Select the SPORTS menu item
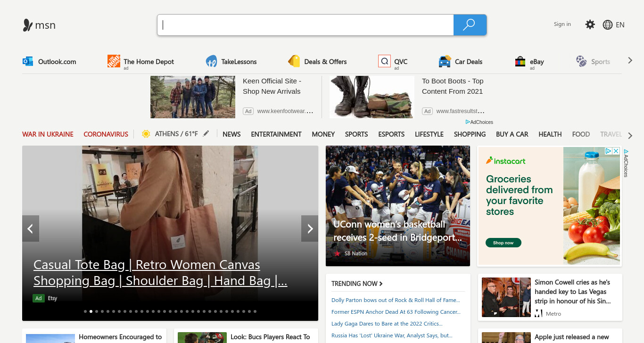The image size is (644, 343). 356,134
